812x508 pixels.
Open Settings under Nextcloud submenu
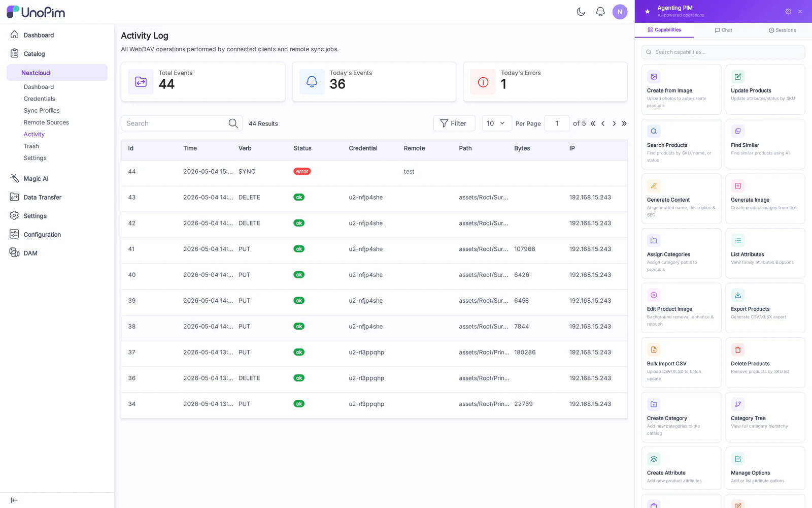pyautogui.click(x=35, y=158)
